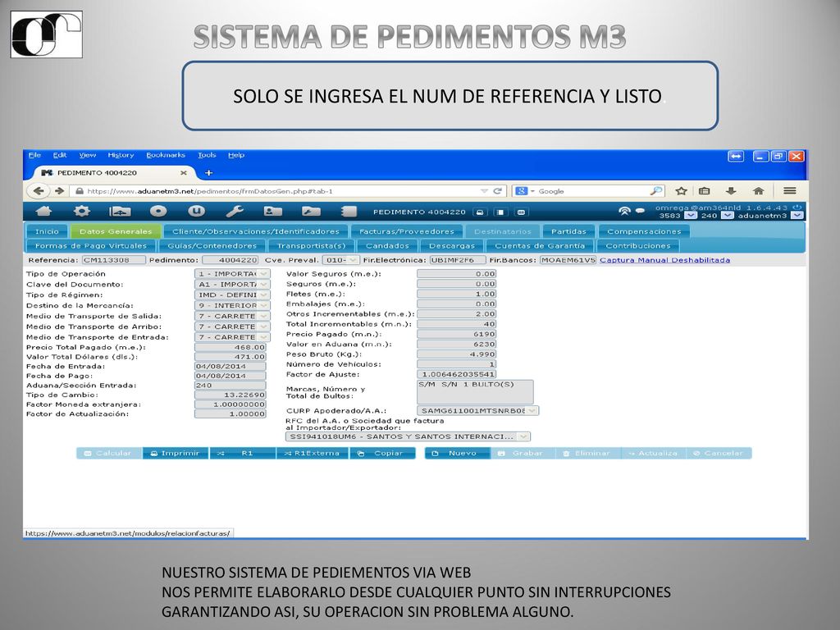This screenshot has width=840, height=630.
Task: Click the folder with person icon
Action: coord(272,211)
